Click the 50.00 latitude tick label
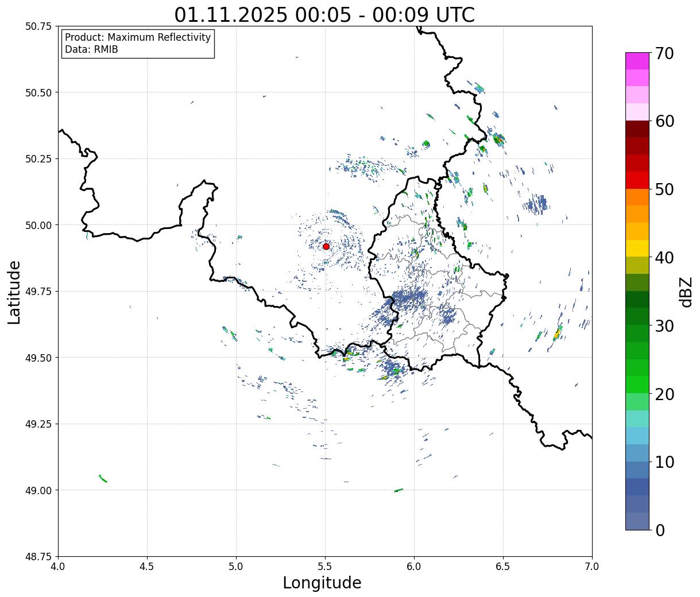Screen dimensions: 700x597 tap(38, 225)
